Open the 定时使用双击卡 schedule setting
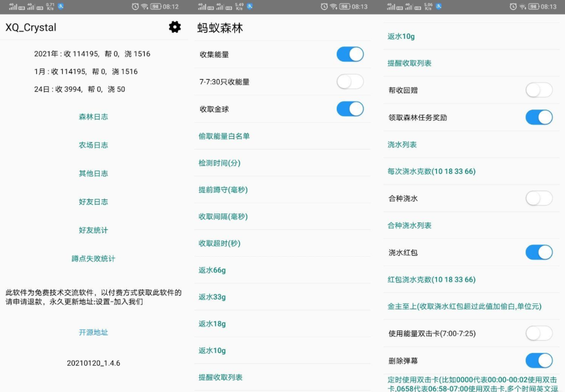The height and width of the screenshot is (392, 565). 473,384
